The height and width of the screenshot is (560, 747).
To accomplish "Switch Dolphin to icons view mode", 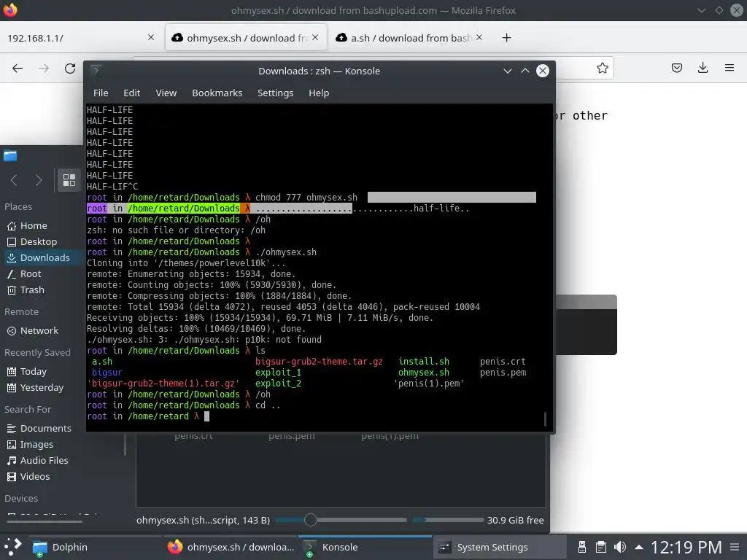I will click(69, 180).
